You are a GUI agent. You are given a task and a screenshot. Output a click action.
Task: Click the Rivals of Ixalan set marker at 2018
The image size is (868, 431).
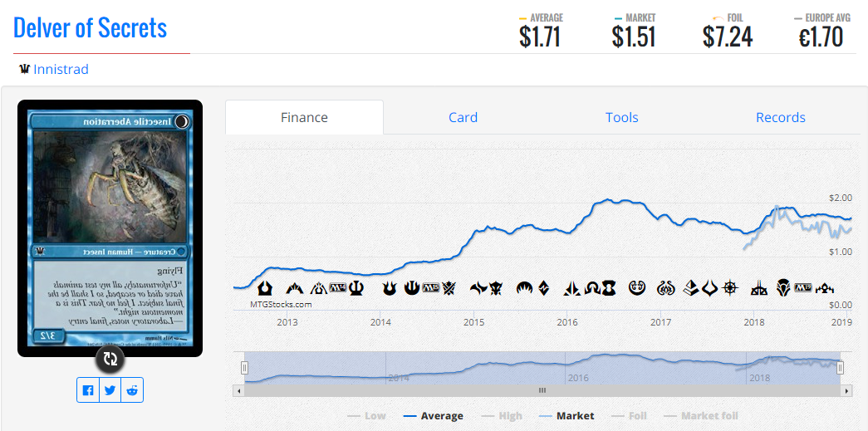coord(759,288)
